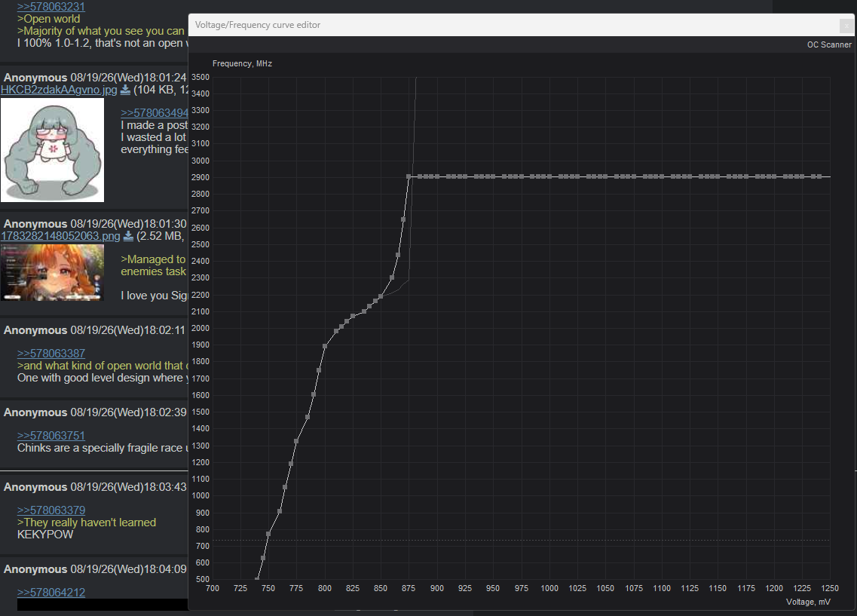
Task: Select the curve point at 750 mV near 775 MHz
Action: [x=268, y=534]
